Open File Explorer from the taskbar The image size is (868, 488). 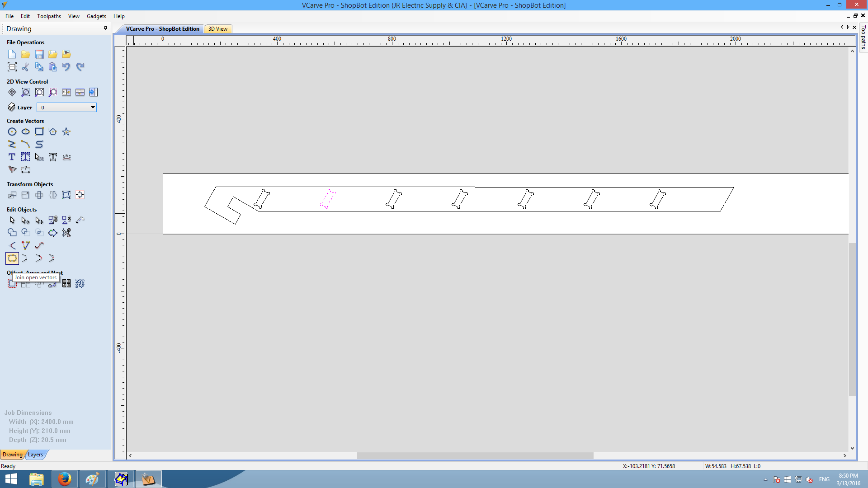(37, 479)
